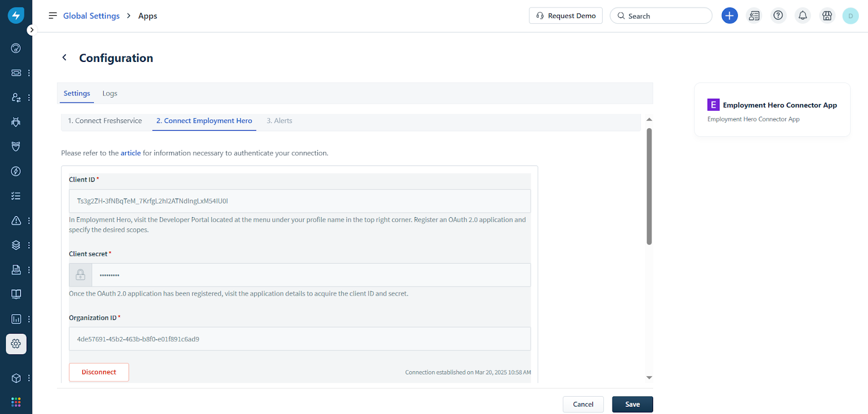
Task: Open the checklist icon in the sidebar
Action: 16,196
